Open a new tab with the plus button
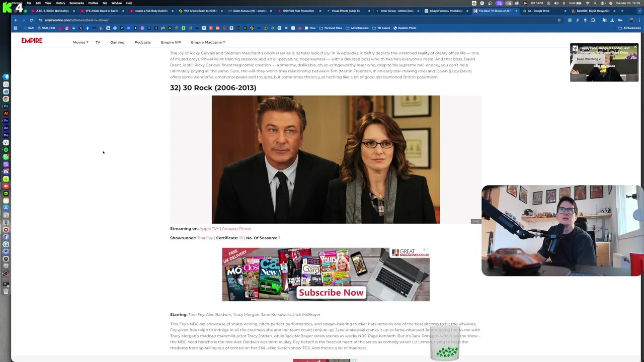644x362 pixels. [622, 11]
